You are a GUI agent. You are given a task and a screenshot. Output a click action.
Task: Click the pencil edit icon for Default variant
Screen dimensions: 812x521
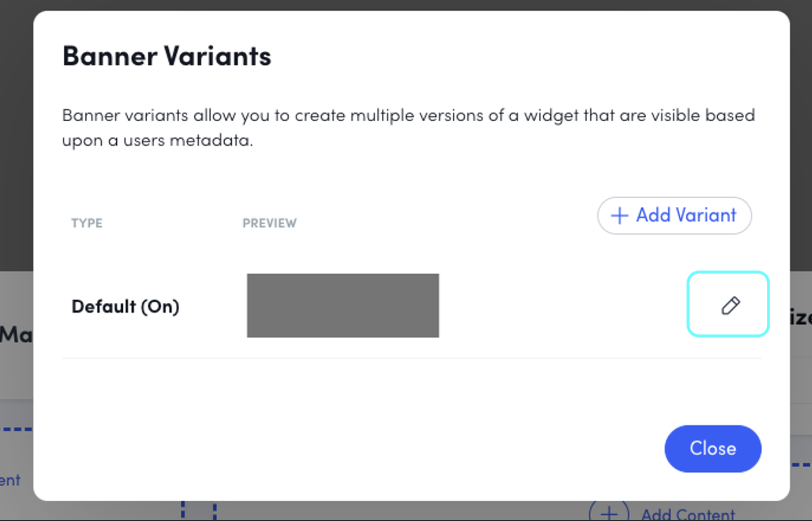[x=730, y=305]
